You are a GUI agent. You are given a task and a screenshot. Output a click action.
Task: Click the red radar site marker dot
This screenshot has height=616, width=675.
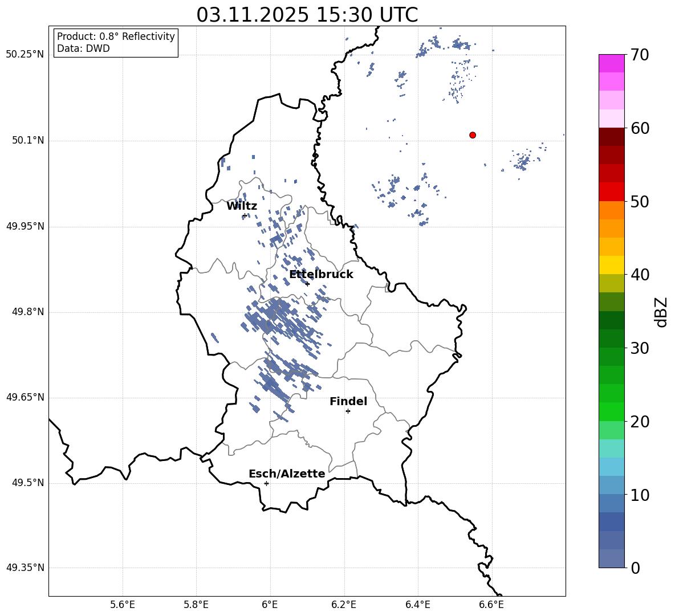tap(473, 135)
